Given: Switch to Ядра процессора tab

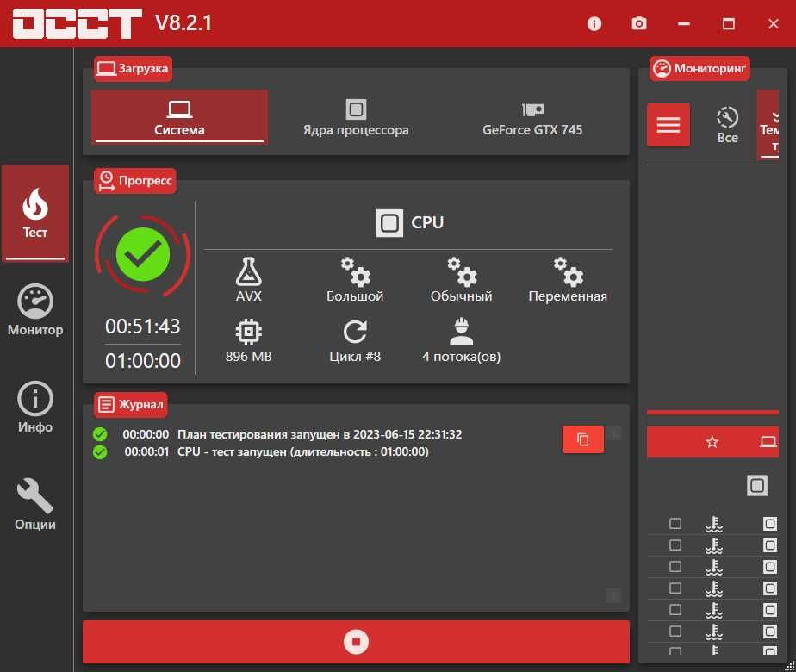Looking at the screenshot, I should [356, 117].
